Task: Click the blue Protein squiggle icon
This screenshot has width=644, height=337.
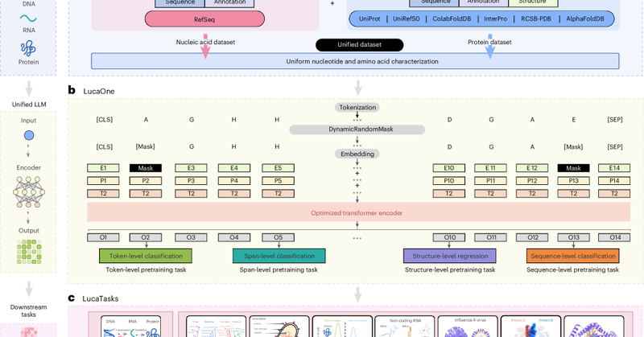Action: click(28, 48)
